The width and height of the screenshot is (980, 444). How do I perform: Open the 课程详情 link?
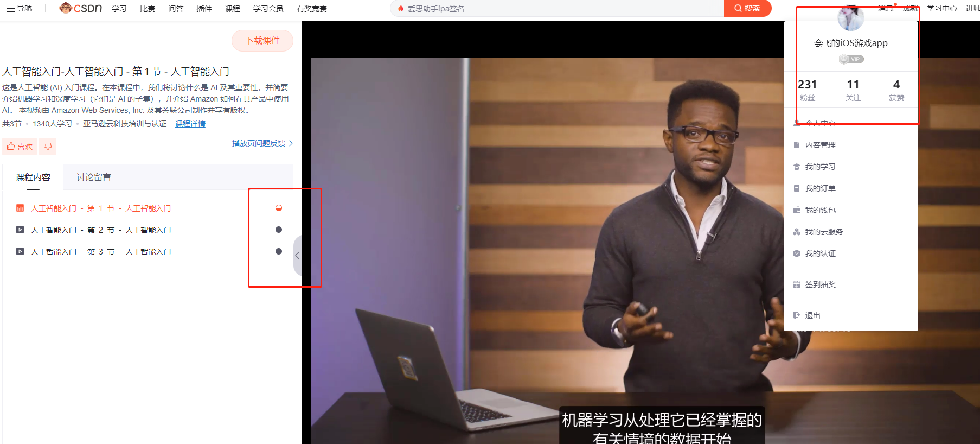[x=190, y=124]
